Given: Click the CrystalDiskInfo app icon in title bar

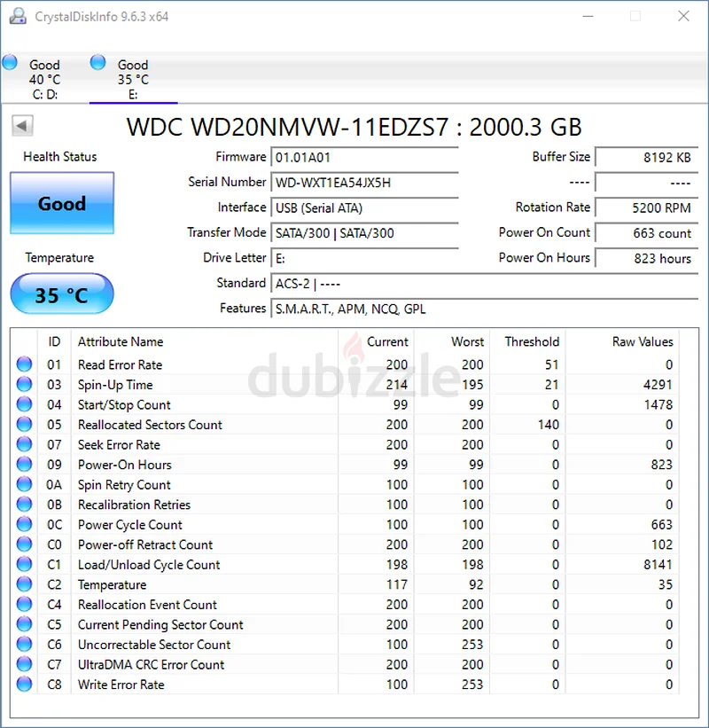Looking at the screenshot, I should pyautogui.click(x=18, y=16).
